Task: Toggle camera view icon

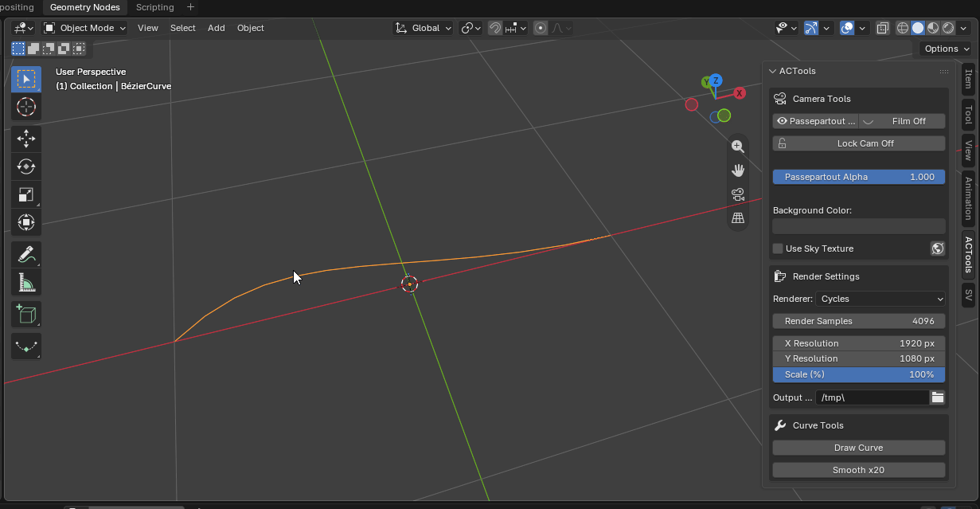Action: (738, 194)
